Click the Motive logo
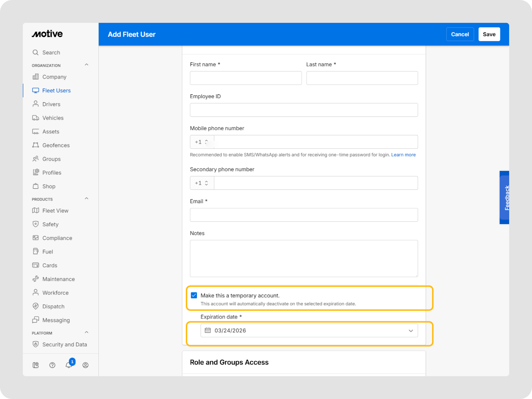532x399 pixels. click(47, 34)
